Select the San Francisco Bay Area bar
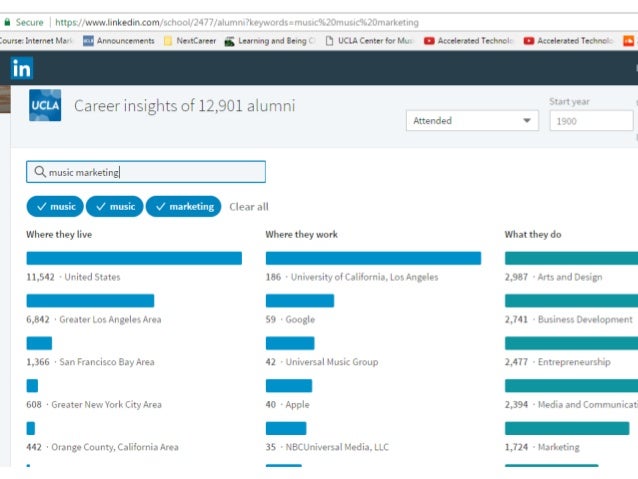638x479 pixels. coord(39,343)
